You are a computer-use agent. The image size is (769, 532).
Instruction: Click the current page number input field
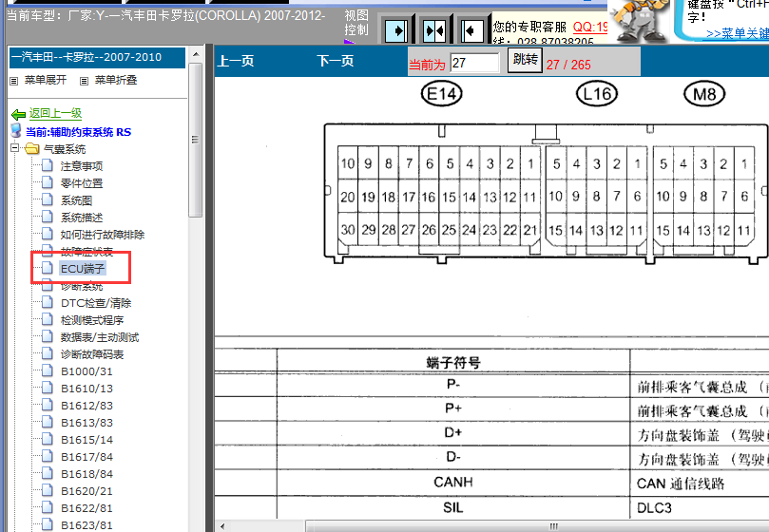click(474, 63)
